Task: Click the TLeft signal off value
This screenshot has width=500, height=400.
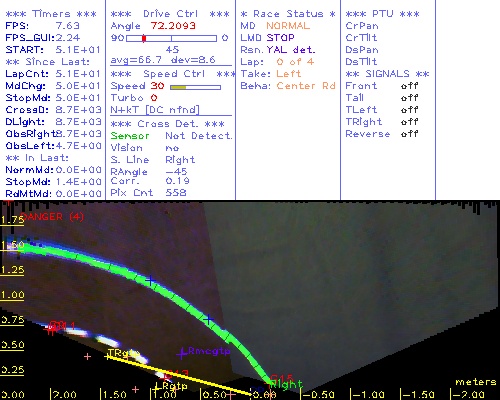Action: (409, 110)
